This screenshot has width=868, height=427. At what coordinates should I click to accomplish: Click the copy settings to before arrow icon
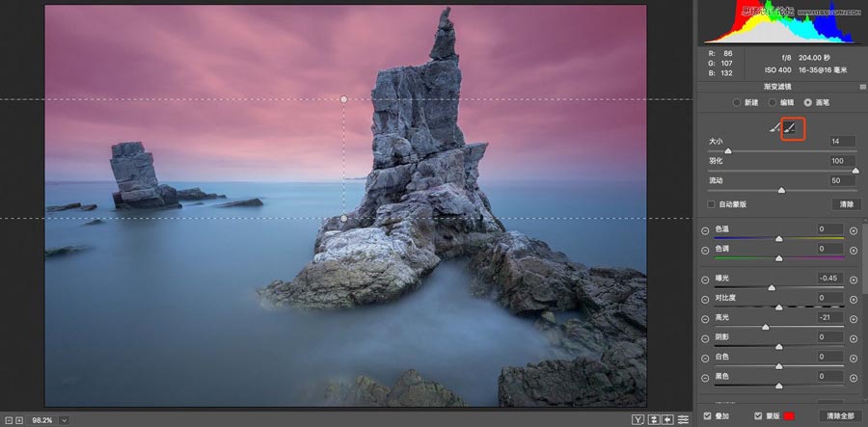[667, 420]
